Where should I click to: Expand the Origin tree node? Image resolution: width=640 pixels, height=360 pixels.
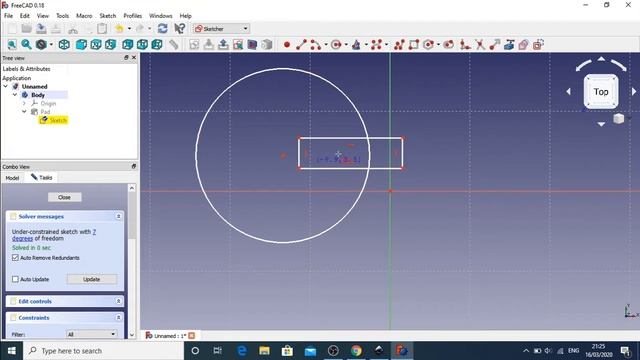pyautogui.click(x=24, y=103)
